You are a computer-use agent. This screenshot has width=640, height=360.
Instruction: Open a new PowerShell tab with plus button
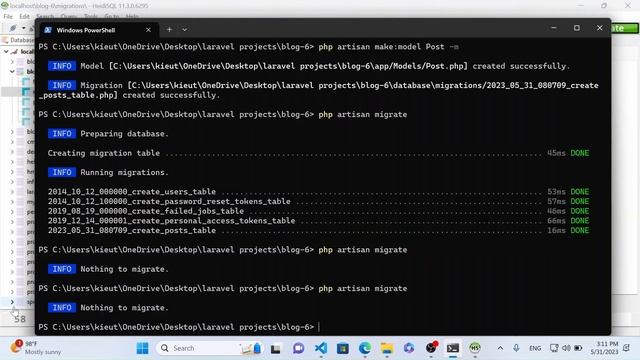tap(169, 29)
